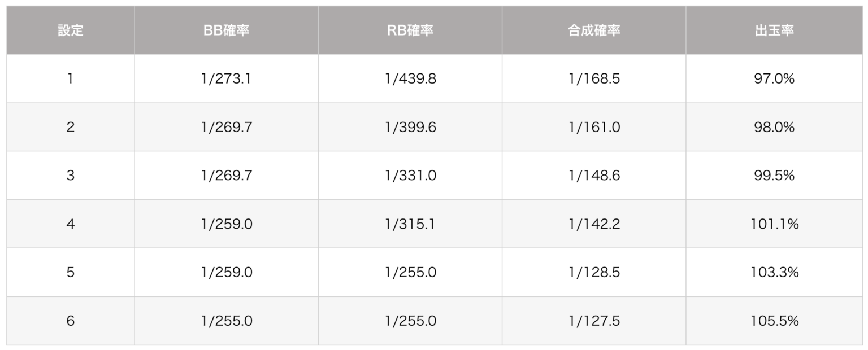Select the 出玉率 header cell
Viewport: 868px width, 350px height.
pyautogui.click(x=774, y=30)
